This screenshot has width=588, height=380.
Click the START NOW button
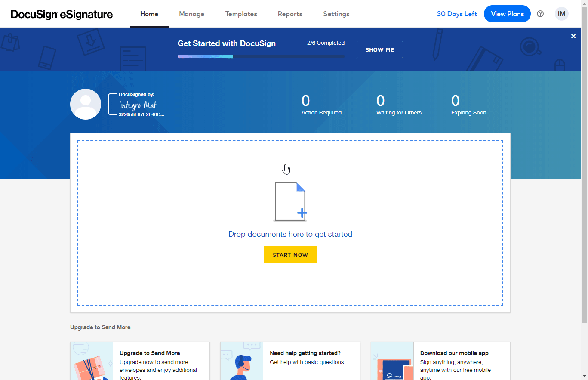[x=290, y=255]
